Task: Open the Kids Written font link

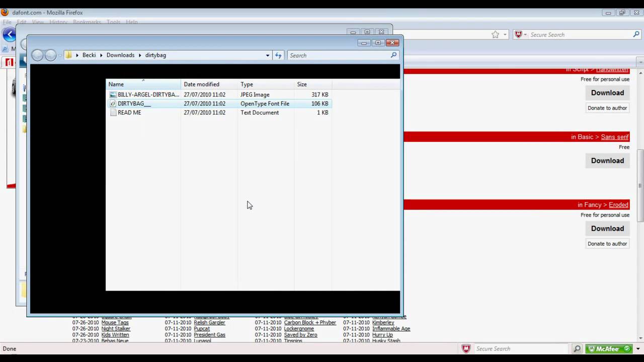Action: (x=115, y=335)
